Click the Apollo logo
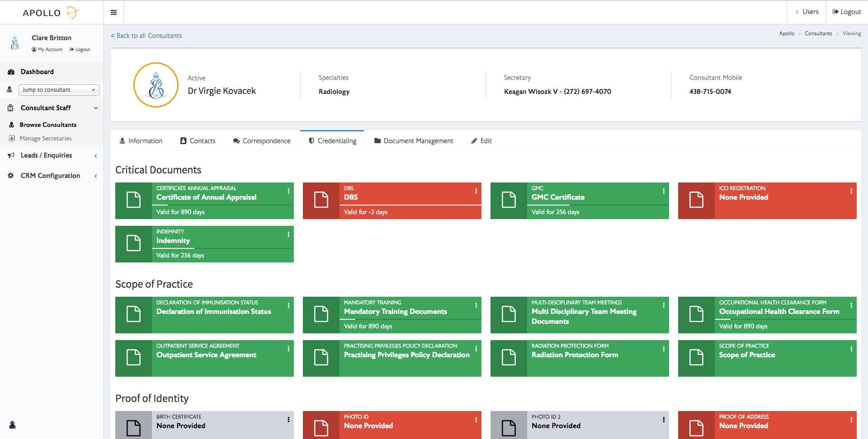Image resolution: width=868 pixels, height=439 pixels. [51, 13]
